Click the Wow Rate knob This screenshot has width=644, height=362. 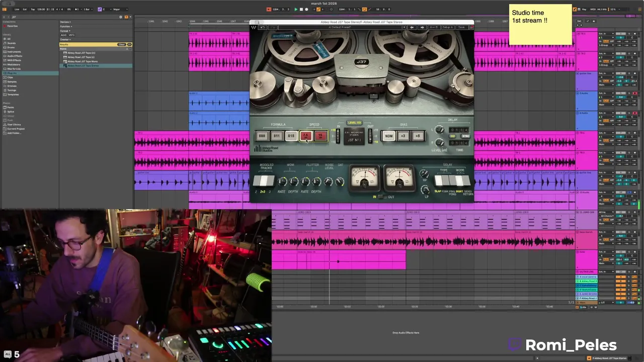[x=282, y=182]
